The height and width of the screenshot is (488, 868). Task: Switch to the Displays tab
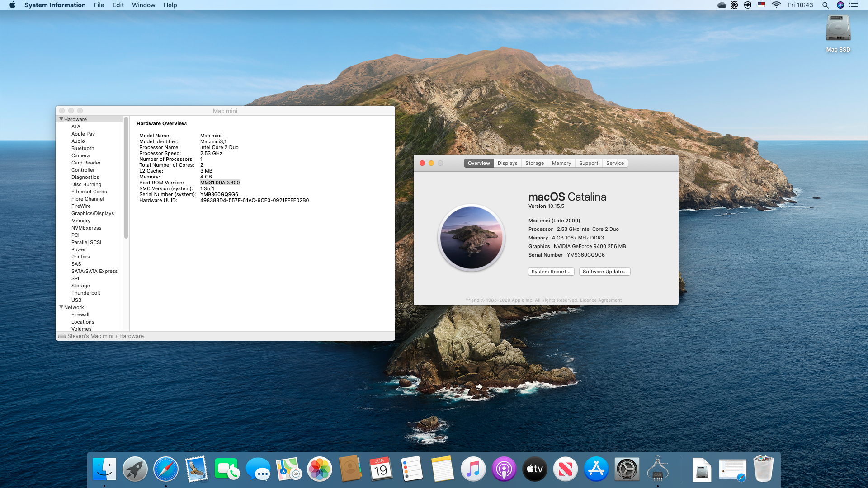507,163
